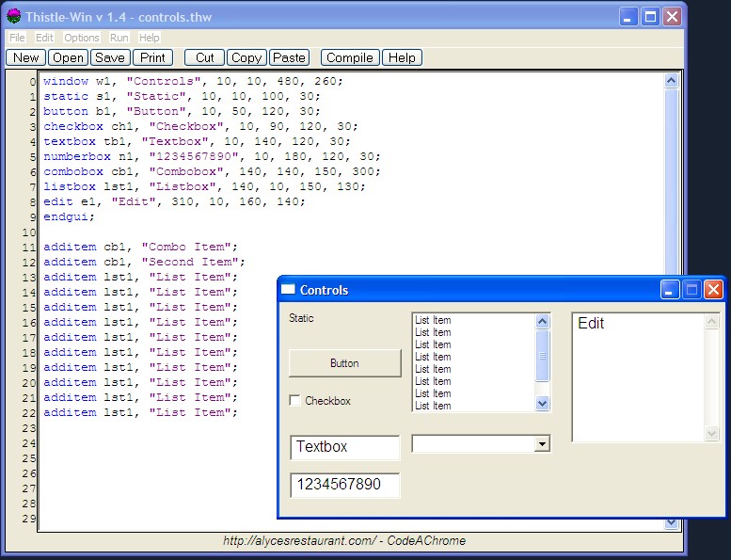Click the Paste toolbar button
The height and width of the screenshot is (560, 731).
point(289,57)
